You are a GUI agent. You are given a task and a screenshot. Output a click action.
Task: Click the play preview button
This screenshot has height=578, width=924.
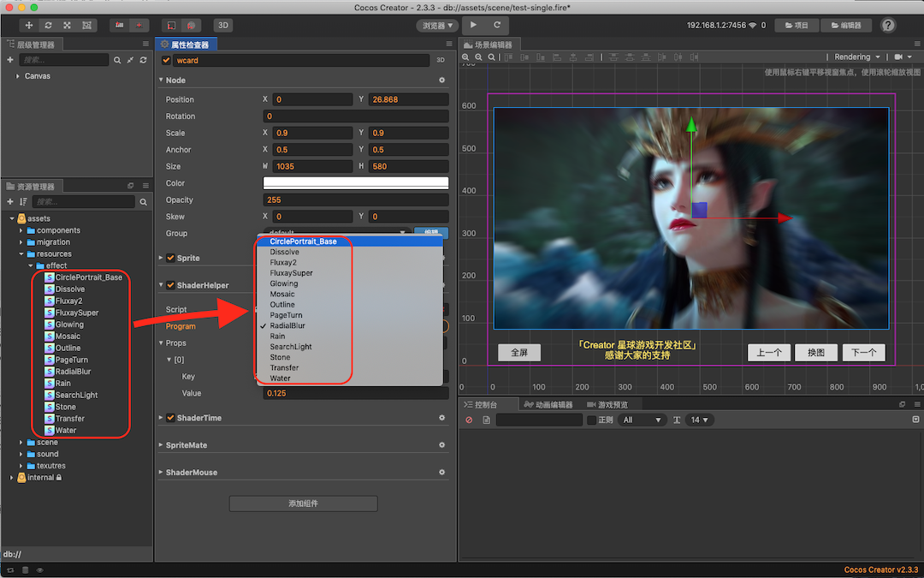tap(475, 26)
